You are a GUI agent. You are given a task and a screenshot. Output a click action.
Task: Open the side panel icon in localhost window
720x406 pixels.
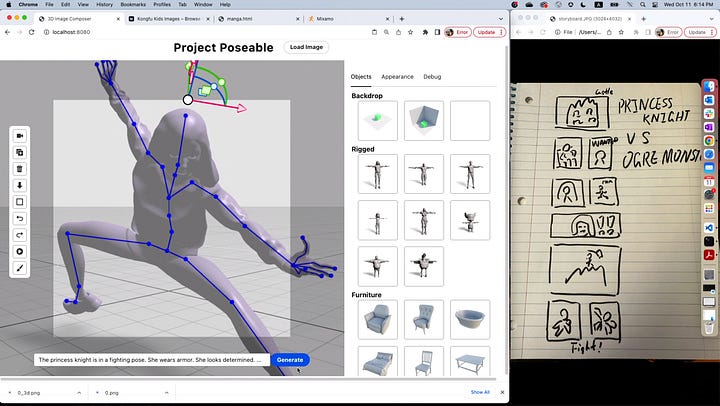click(437, 32)
